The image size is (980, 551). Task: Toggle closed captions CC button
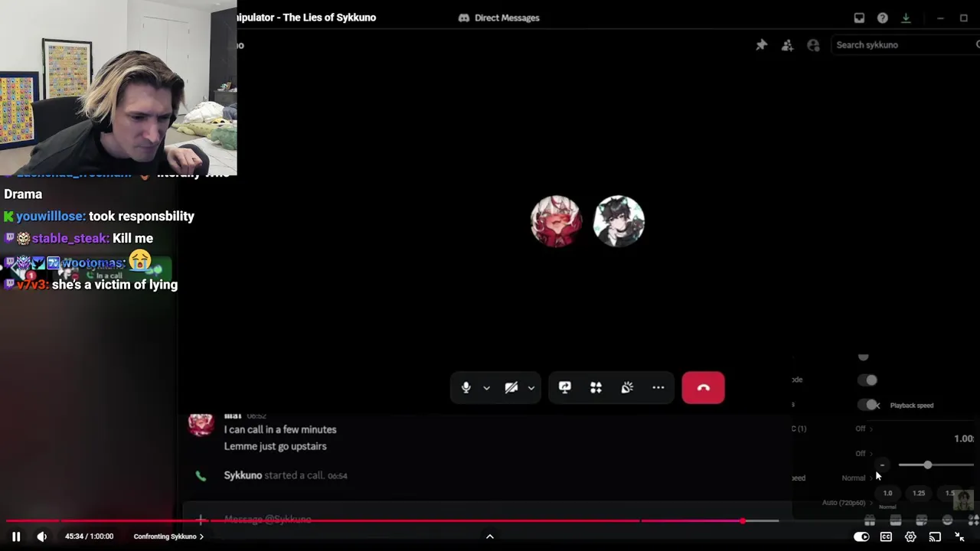(886, 536)
